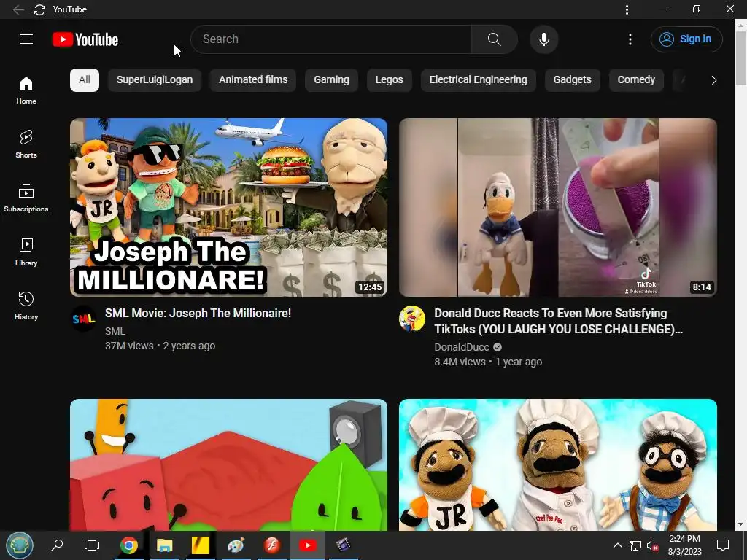Click the YouTube taskbar icon
This screenshot has width=747, height=560.
pos(308,545)
